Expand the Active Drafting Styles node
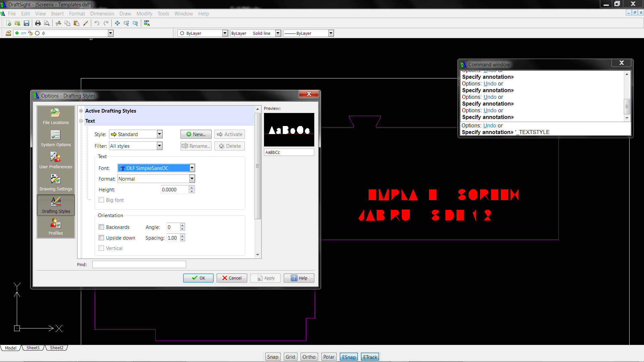The width and height of the screenshot is (644, 362). (x=81, y=111)
